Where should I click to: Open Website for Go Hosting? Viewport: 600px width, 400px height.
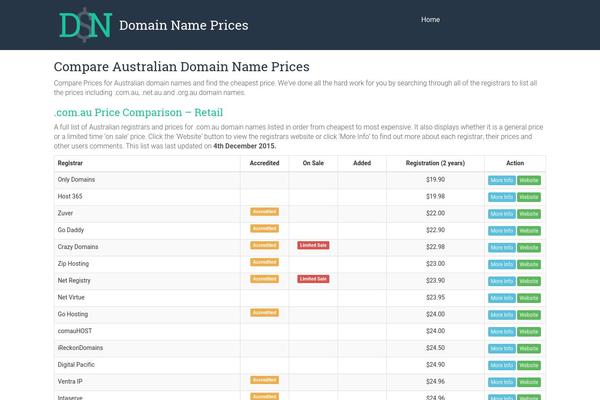tap(529, 315)
